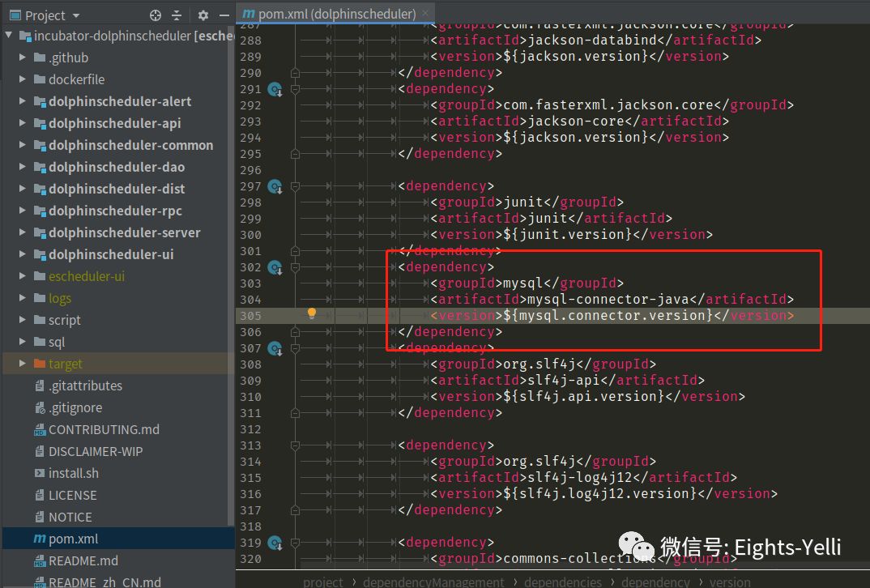Select the target folder
The width and height of the screenshot is (870, 588).
coord(66,364)
